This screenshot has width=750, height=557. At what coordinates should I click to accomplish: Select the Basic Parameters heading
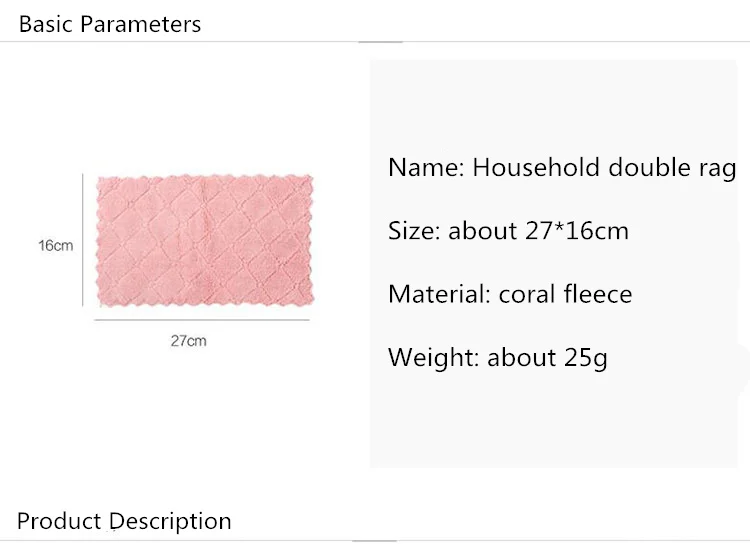110,24
